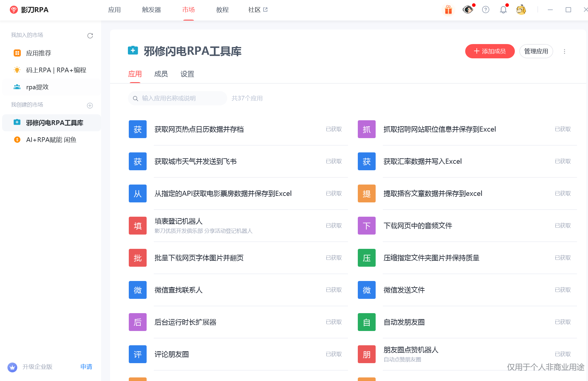Image resolution: width=588 pixels, height=381 pixels.
Task: Click plus icon to create market
Action: coord(90,105)
